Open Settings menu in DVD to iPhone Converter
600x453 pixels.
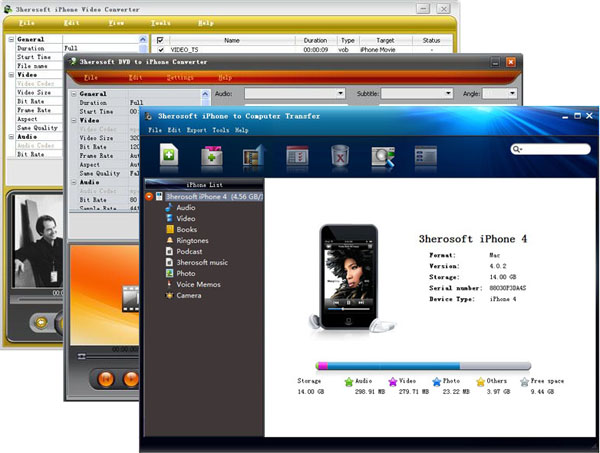(x=180, y=78)
